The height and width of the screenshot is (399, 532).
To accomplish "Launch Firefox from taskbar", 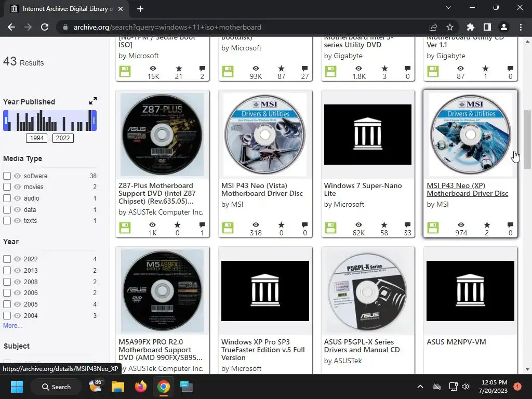I will pos(140,387).
